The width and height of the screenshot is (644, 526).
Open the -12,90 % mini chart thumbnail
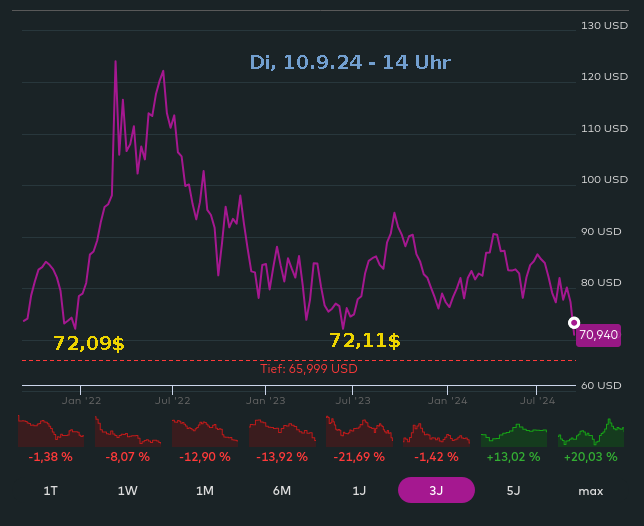pos(205,432)
